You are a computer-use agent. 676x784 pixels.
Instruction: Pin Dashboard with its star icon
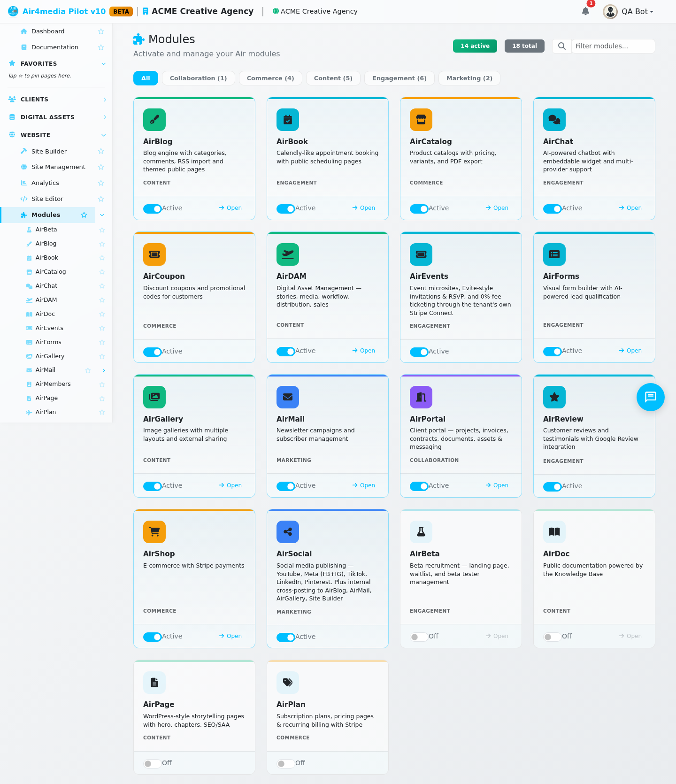100,31
